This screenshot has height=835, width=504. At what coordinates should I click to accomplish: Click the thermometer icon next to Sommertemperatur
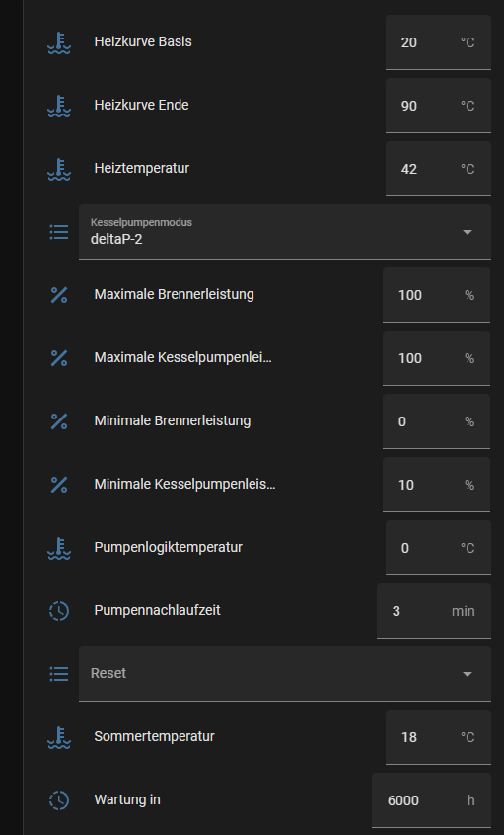pos(59,737)
